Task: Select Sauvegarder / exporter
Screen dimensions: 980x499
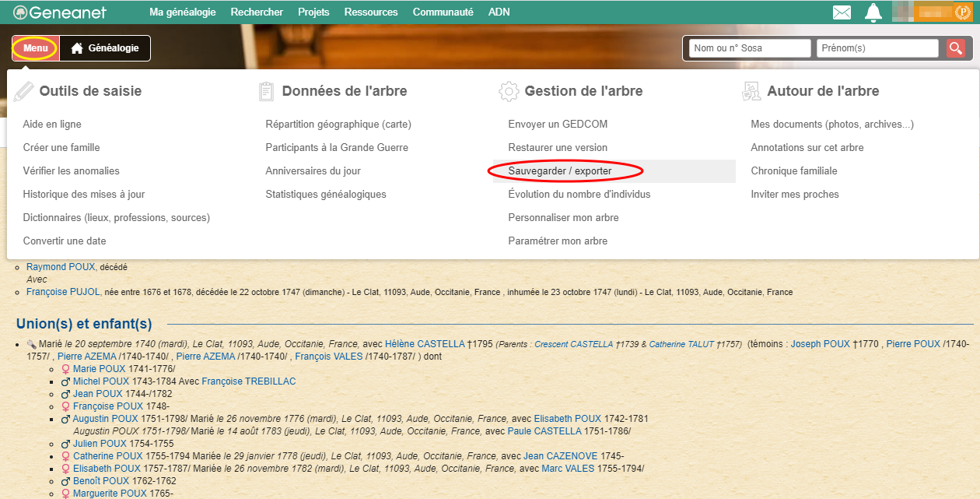Action: 559,171
